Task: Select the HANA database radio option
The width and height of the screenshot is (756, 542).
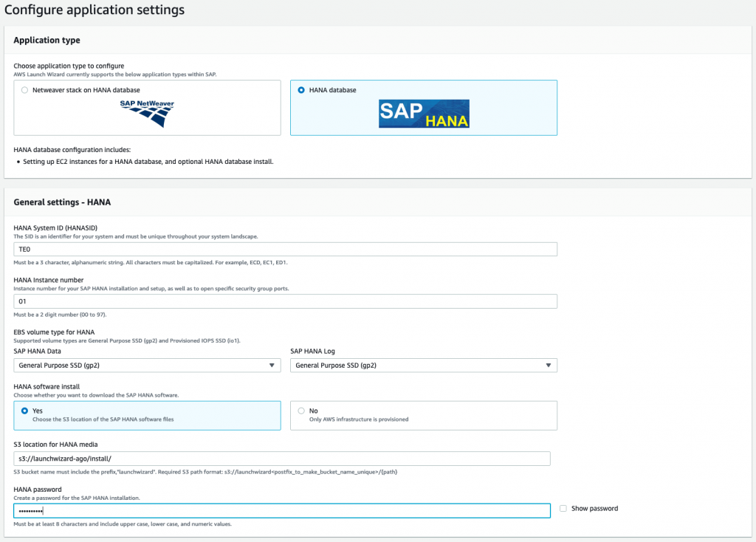Action: pos(301,90)
